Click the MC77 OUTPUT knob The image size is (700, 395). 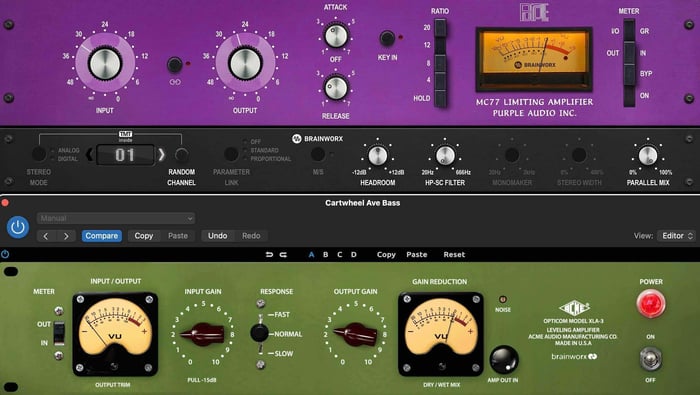coord(245,63)
